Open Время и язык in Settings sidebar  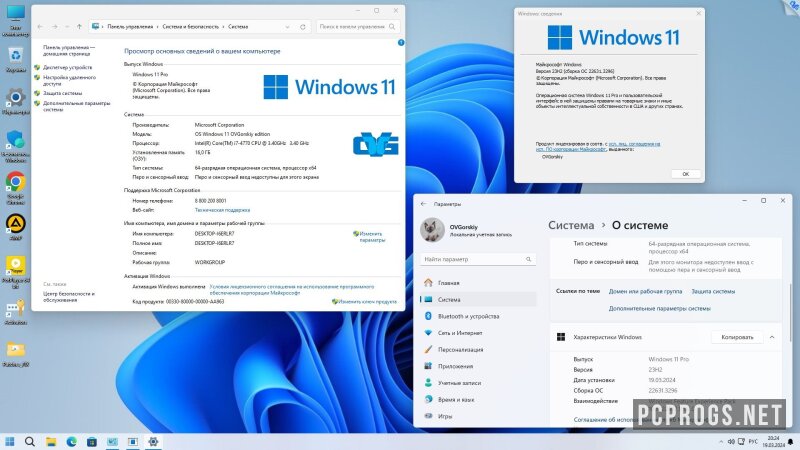click(478, 399)
